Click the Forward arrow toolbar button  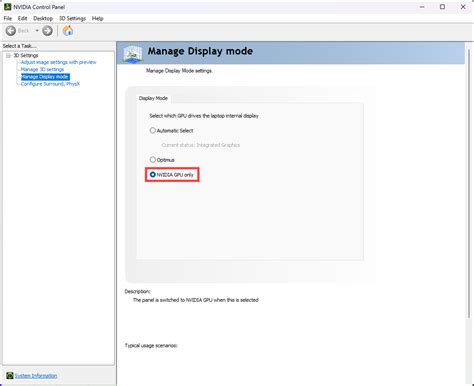point(47,31)
